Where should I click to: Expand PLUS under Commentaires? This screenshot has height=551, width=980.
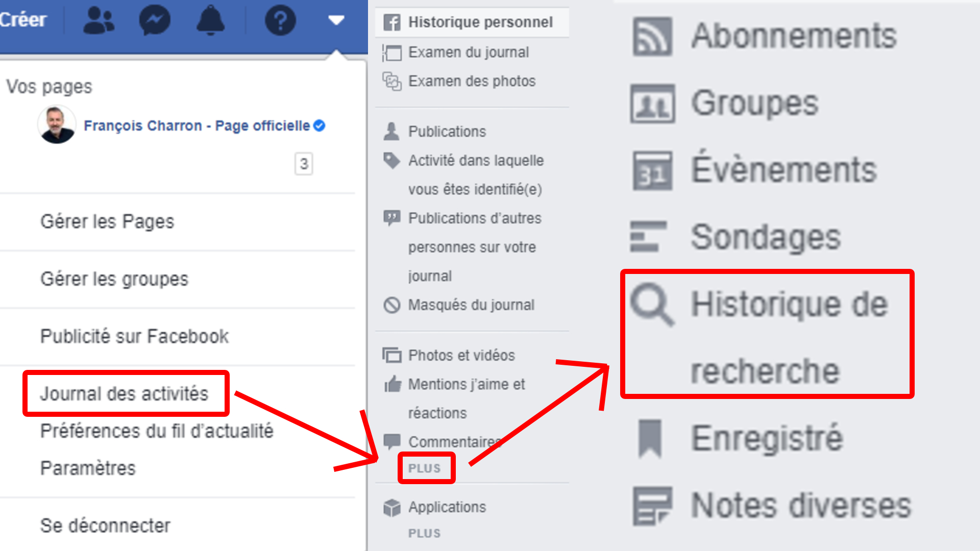pos(424,468)
